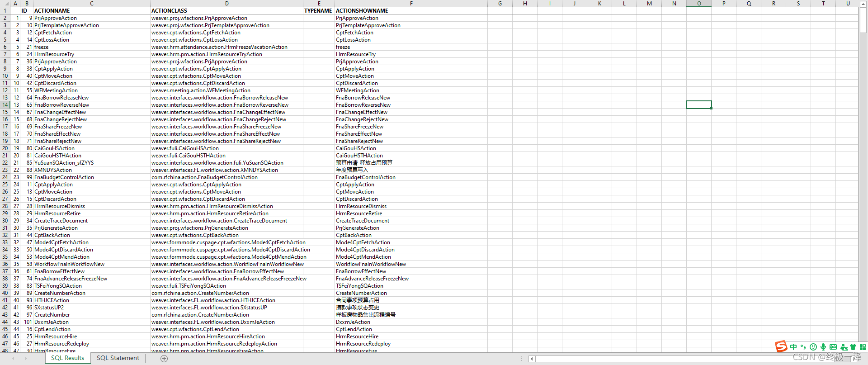The height and width of the screenshot is (365, 868).
Task: Select the WFMeetingAction cell in ACTIONNAME column
Action: point(92,90)
